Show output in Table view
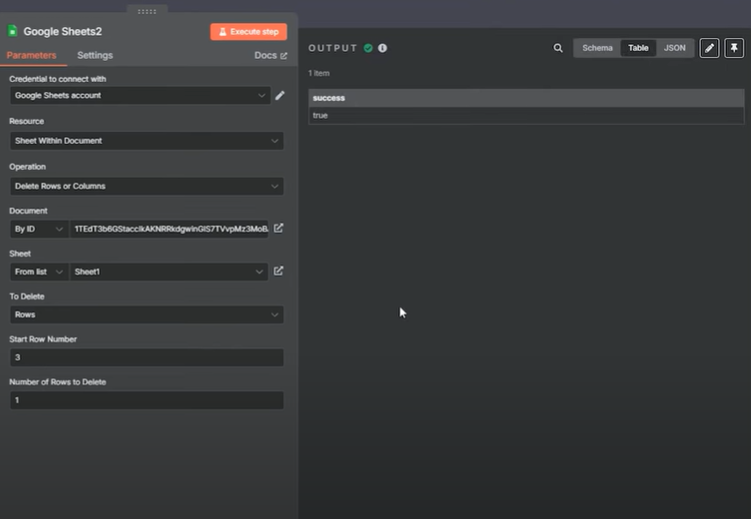751x519 pixels. pyautogui.click(x=638, y=48)
